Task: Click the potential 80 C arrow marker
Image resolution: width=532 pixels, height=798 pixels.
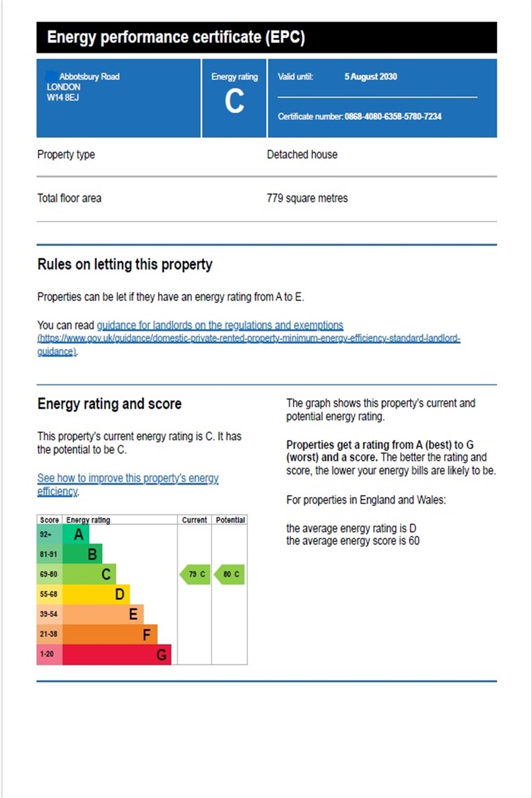Action: coord(229,575)
